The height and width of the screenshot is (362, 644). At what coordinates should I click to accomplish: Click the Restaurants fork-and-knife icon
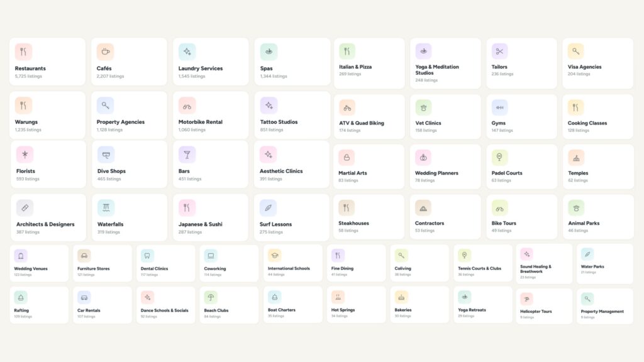(23, 52)
